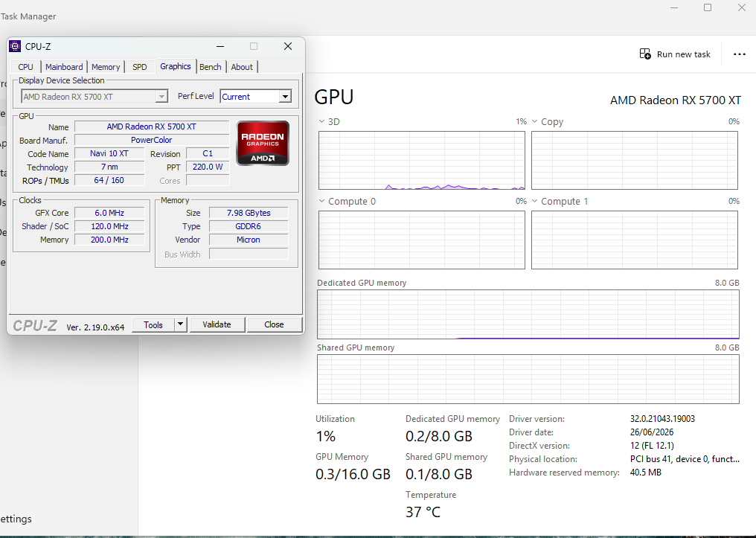Open the Bench tab in CPU-Z
Viewport: 756px width, 538px height.
[211, 67]
